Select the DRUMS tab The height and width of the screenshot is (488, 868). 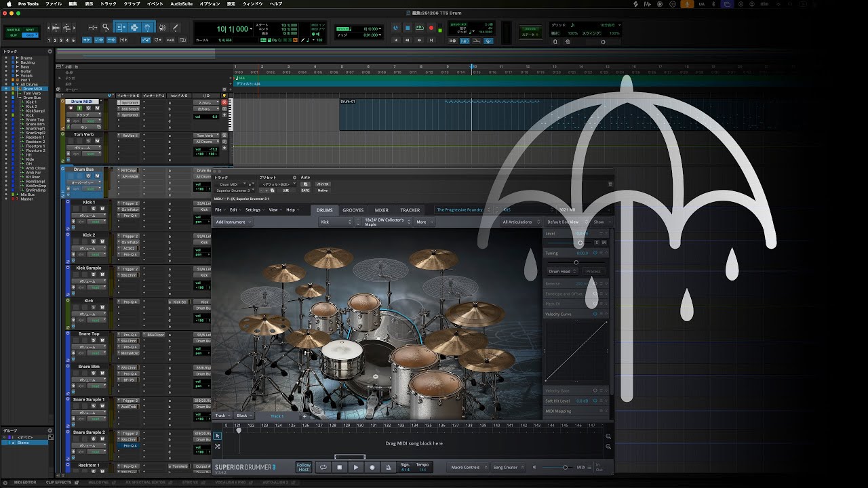pyautogui.click(x=324, y=210)
